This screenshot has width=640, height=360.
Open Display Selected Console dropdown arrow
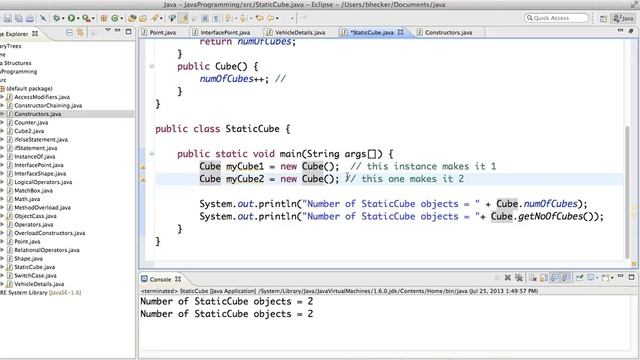pos(597,278)
